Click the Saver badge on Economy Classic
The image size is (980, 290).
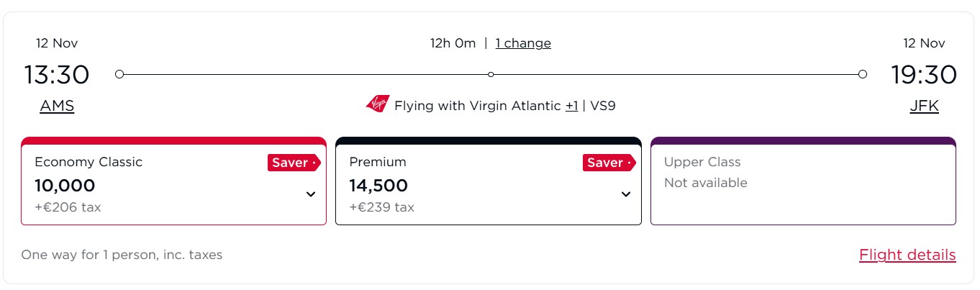point(293,163)
